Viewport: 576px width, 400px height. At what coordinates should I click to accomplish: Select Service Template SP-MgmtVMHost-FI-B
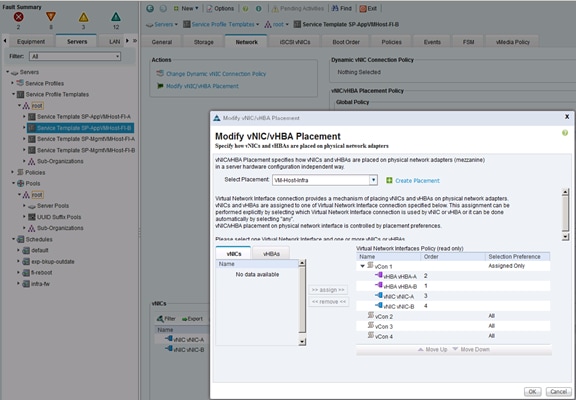click(86, 150)
